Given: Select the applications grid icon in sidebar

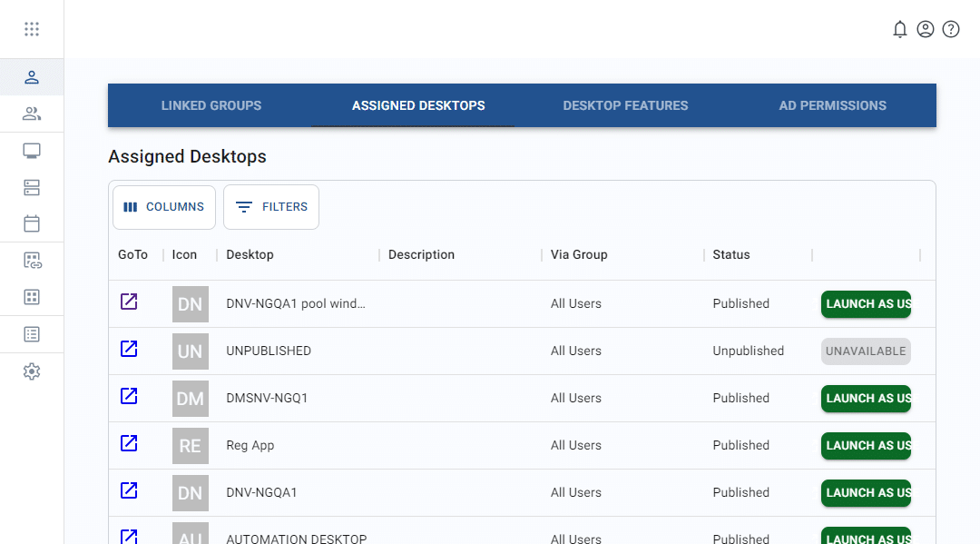Looking at the screenshot, I should (x=32, y=297).
